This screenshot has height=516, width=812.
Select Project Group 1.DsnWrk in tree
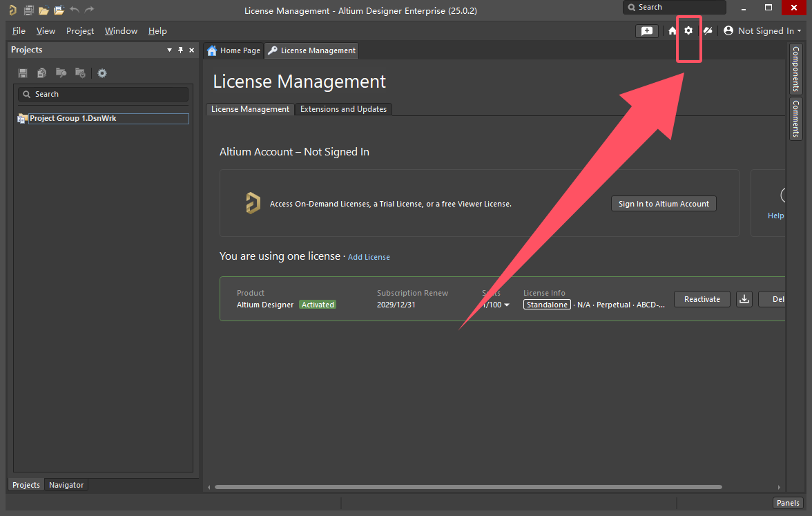(x=109, y=119)
